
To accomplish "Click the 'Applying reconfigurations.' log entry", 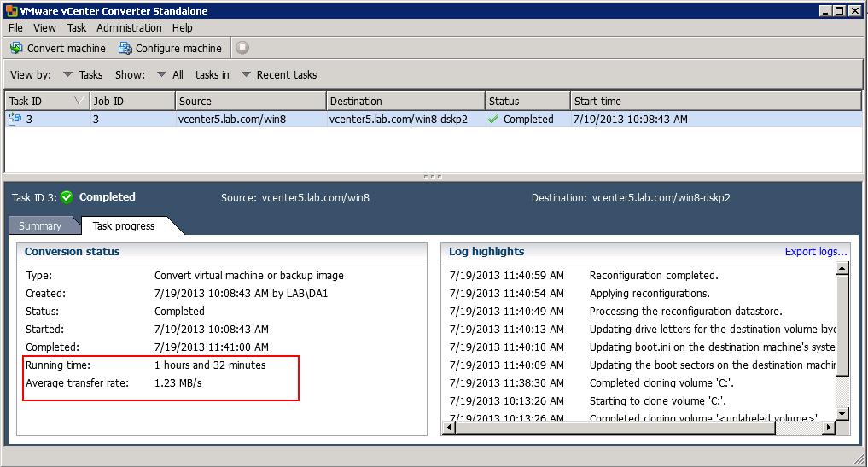I will [x=650, y=294].
